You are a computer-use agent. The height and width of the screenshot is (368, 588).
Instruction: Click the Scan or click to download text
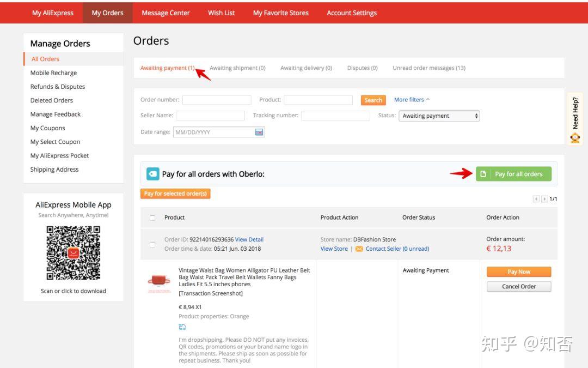pos(73,291)
